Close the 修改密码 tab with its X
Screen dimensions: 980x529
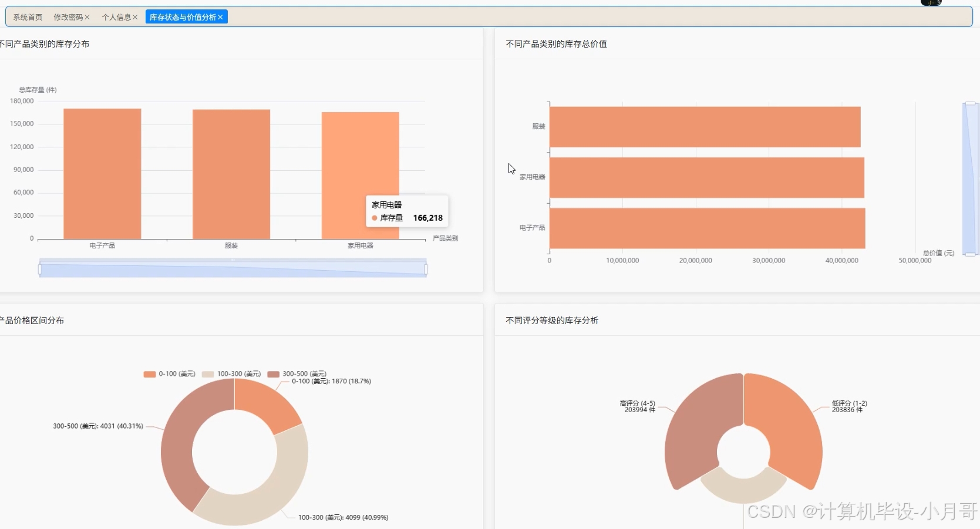point(87,18)
